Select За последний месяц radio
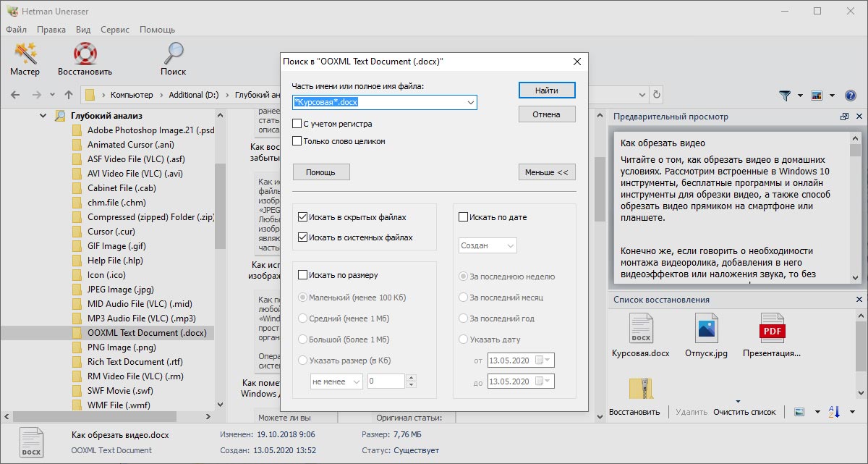868x464 pixels. 464,298
